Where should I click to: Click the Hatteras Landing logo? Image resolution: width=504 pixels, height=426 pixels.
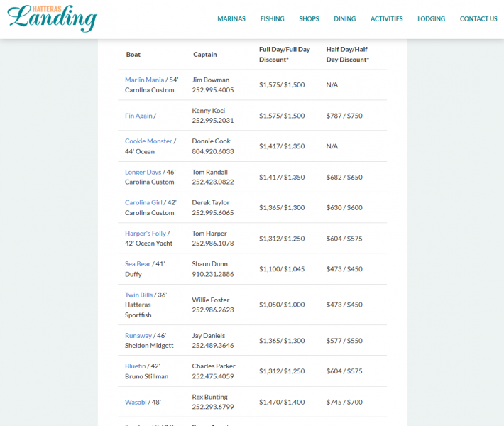[x=52, y=18]
